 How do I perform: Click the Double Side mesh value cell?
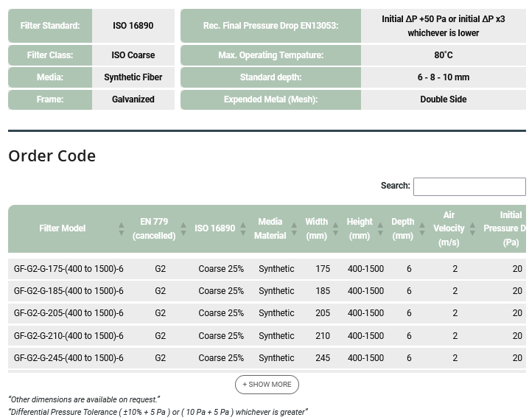click(444, 99)
